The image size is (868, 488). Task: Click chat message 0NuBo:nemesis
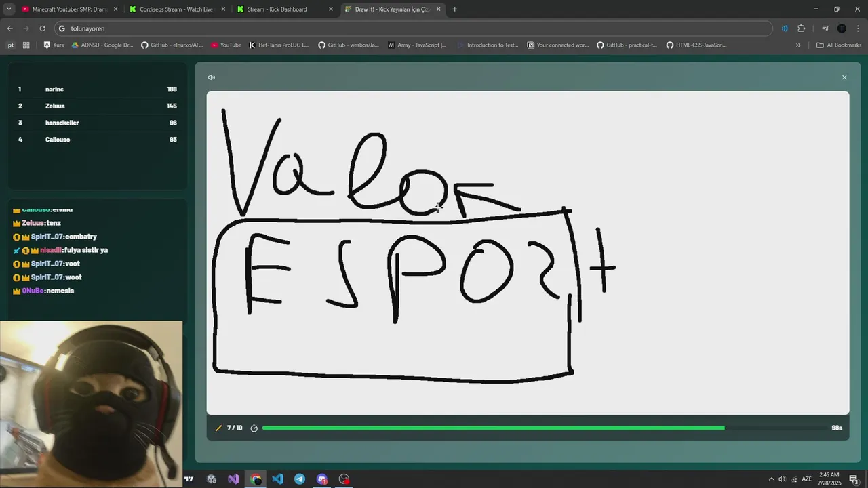click(x=43, y=291)
